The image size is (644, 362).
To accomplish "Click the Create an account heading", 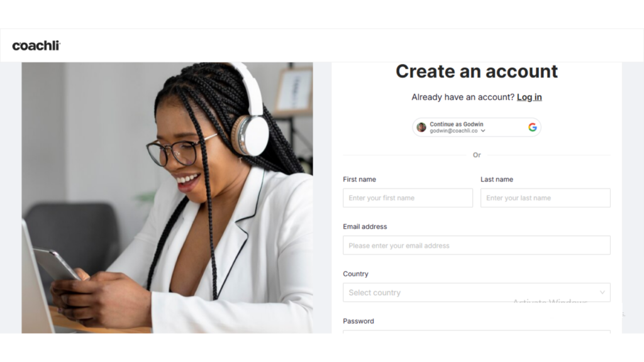I will [x=477, y=72].
